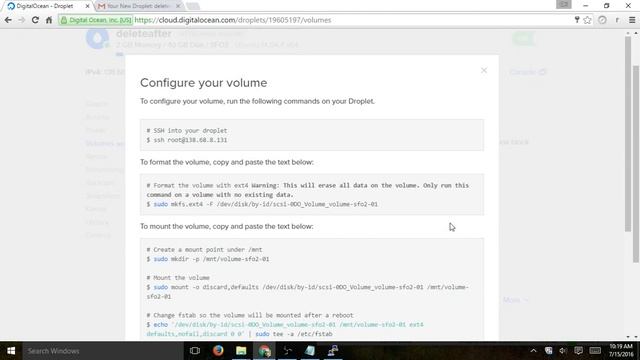Click the Chrome taskbar icon
Image resolution: width=640 pixels, height=360 pixels.
point(264,351)
